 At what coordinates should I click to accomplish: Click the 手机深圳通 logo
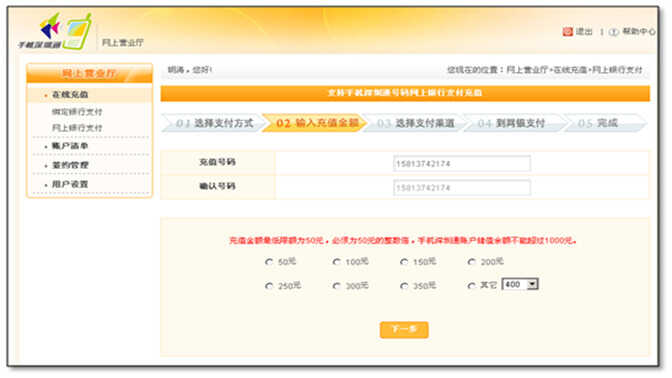tap(54, 32)
